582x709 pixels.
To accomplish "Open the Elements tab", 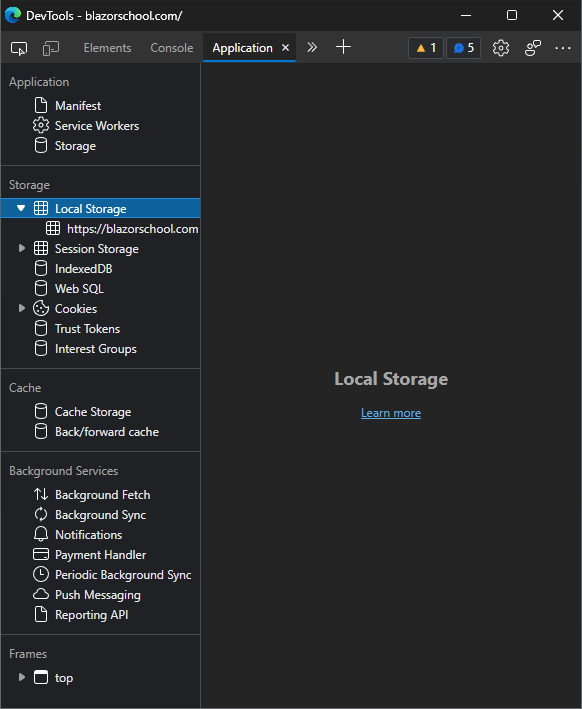I will [x=107, y=48].
